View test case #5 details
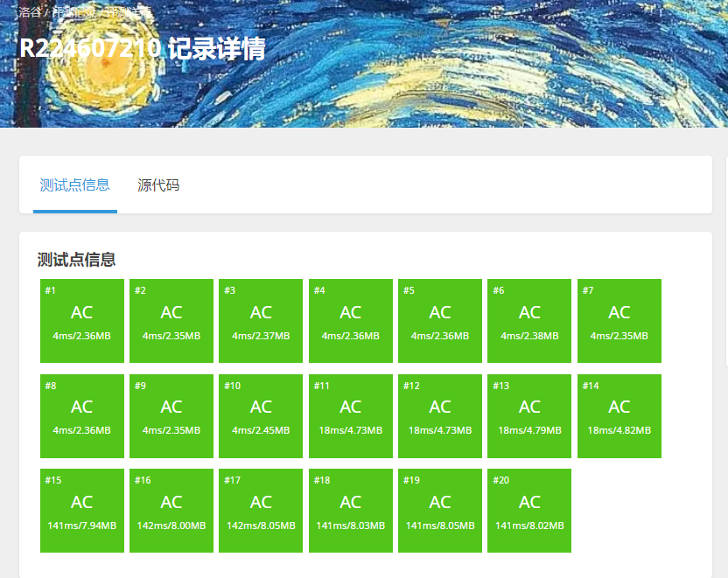 (440, 321)
